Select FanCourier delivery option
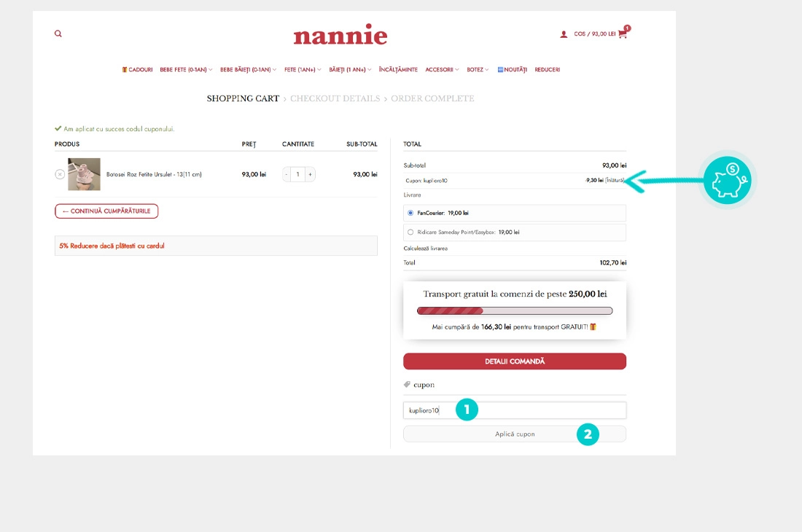The height and width of the screenshot is (532, 802). pos(410,213)
